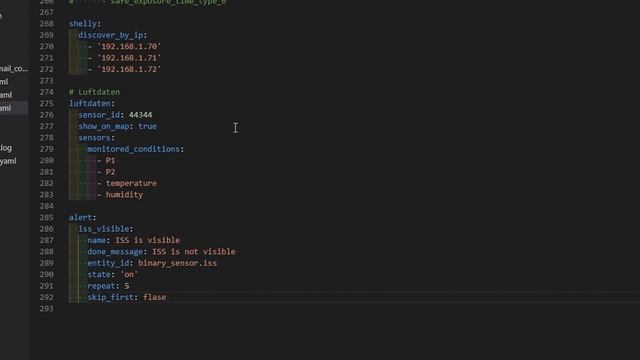The image size is (640, 360).
Task: Click the 'luftdaten:' key on line 275
Action: pos(92,104)
